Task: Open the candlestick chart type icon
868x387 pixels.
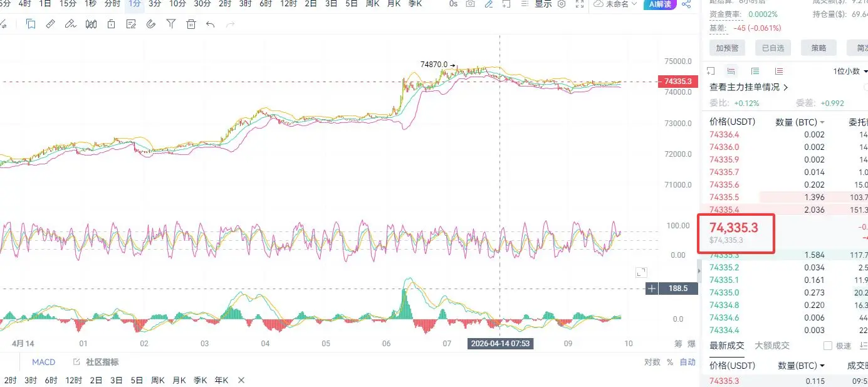Action: tap(91, 24)
